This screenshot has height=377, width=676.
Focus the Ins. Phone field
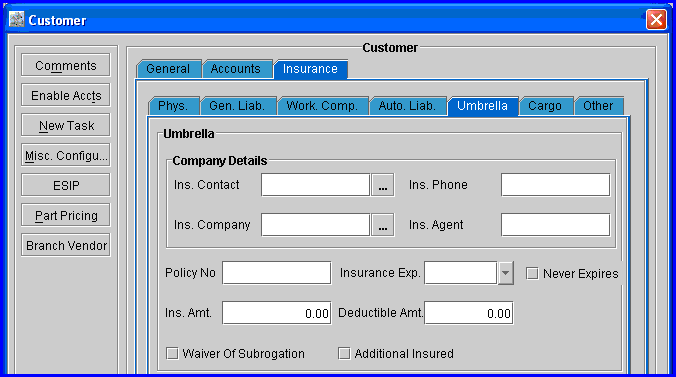(x=555, y=185)
